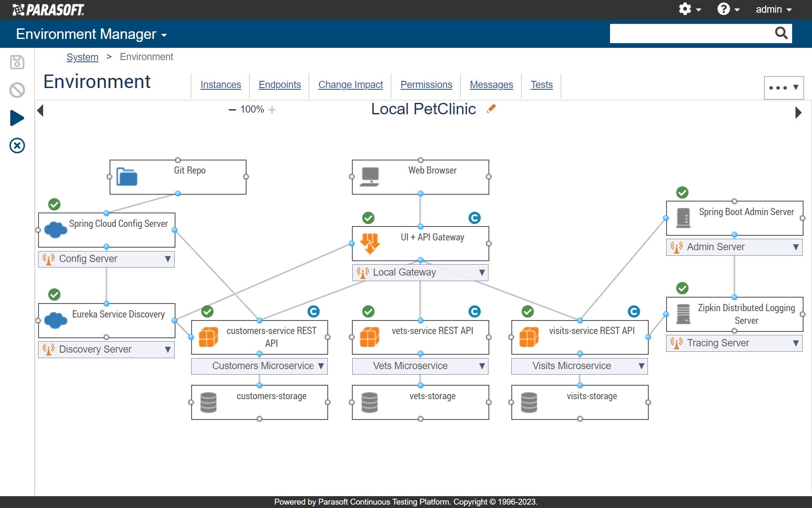Click the blue C badge above vets-service
The image size is (812, 508).
tap(475, 312)
